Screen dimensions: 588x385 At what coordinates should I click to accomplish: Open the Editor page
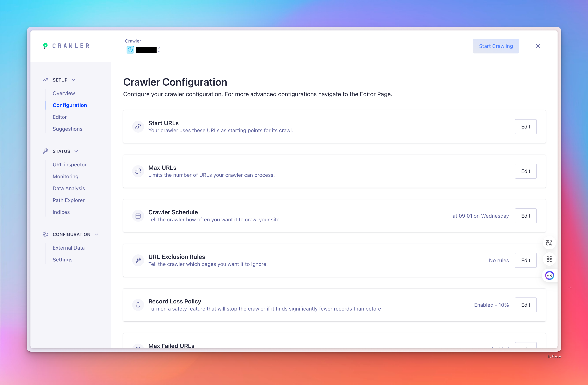tap(60, 117)
